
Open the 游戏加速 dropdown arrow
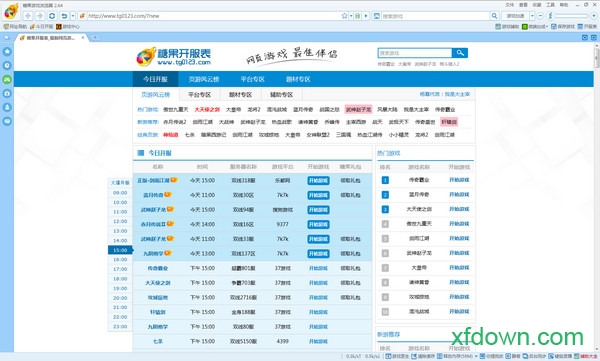(532, 16)
